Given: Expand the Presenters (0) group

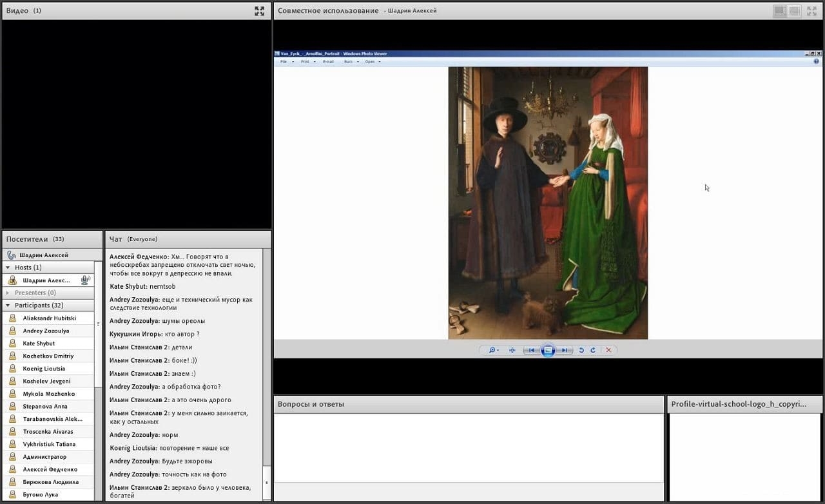Looking at the screenshot, I should coord(8,293).
